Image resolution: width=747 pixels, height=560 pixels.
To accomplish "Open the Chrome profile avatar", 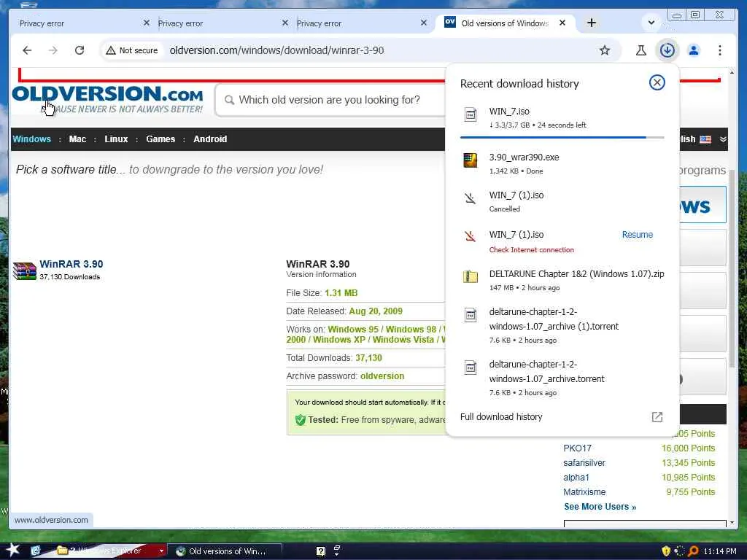I will tap(694, 50).
